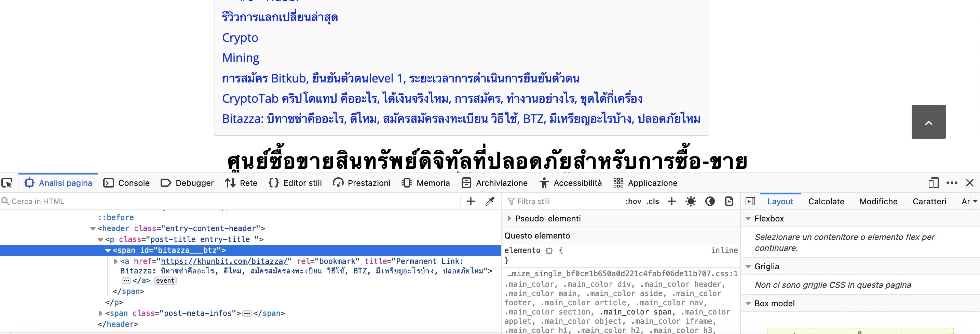Open the การสมัคร Bitkub article link
This screenshot has width=980, height=334.
point(400,78)
